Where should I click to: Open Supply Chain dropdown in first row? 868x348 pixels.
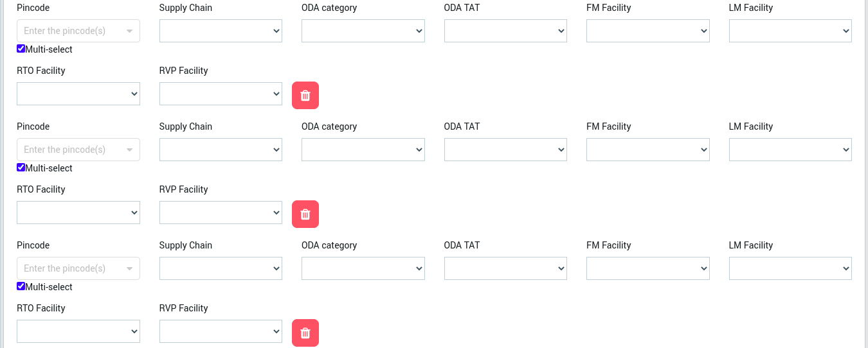221,31
